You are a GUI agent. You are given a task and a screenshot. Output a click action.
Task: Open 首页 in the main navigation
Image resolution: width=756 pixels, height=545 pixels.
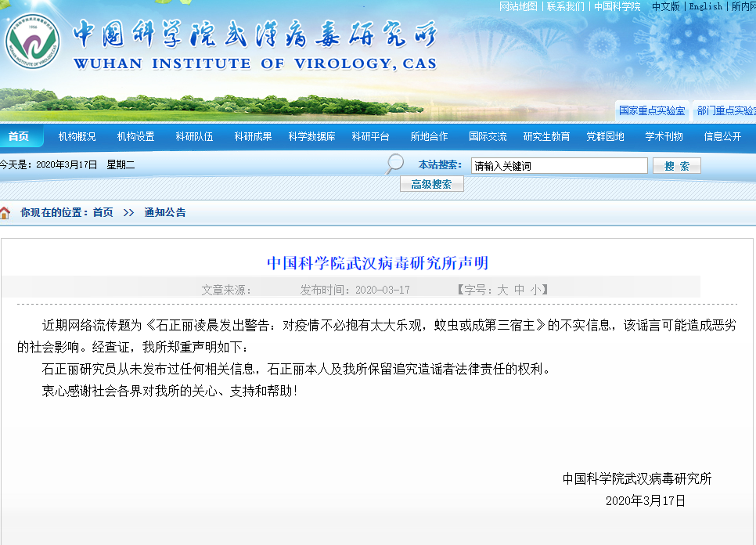pos(18,136)
